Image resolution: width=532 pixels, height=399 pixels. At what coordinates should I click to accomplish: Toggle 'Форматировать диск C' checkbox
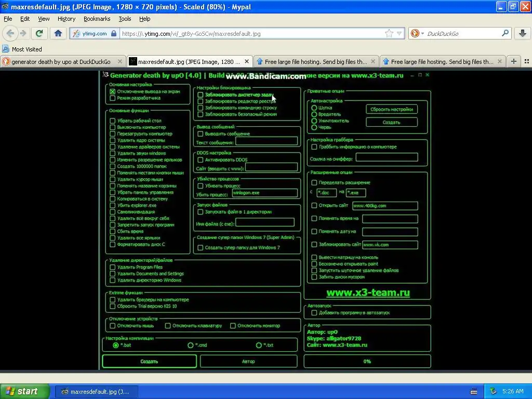[x=113, y=244]
